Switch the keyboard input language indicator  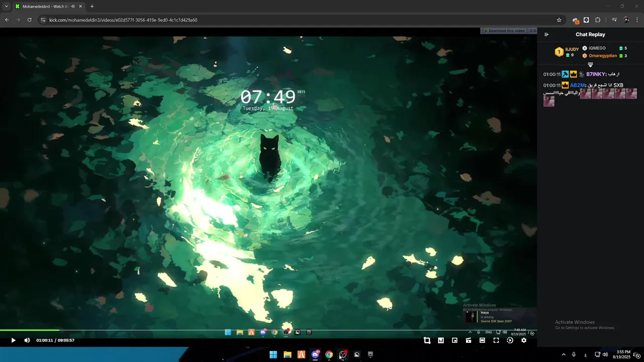(x=586, y=355)
